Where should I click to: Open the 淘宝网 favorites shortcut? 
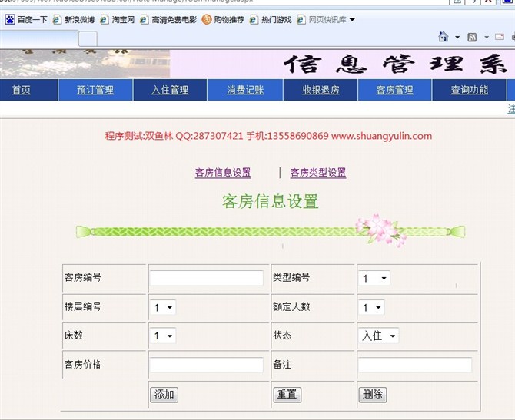click(x=117, y=19)
